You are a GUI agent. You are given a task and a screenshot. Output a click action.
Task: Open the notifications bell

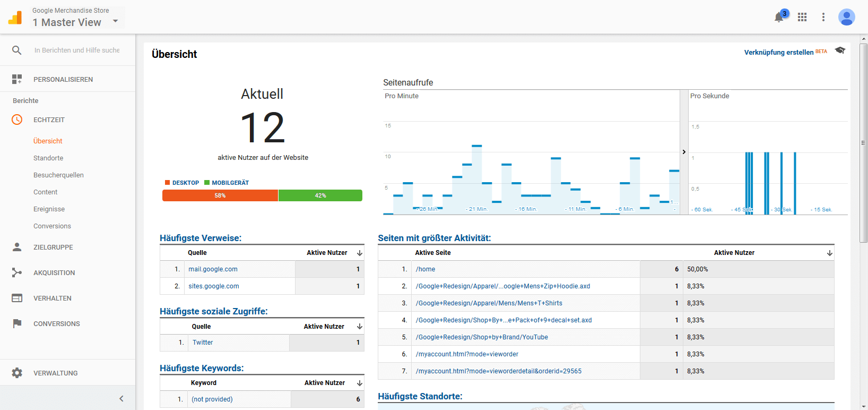click(779, 17)
